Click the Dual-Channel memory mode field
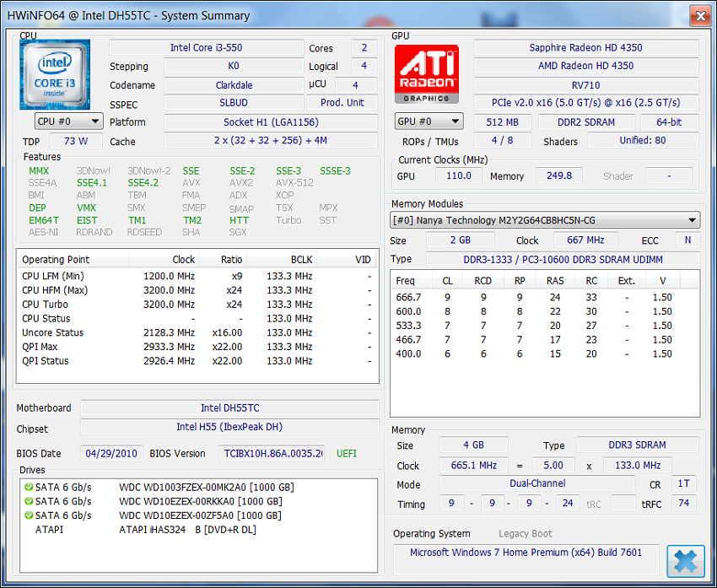Image resolution: width=717 pixels, height=588 pixels. coord(537,483)
